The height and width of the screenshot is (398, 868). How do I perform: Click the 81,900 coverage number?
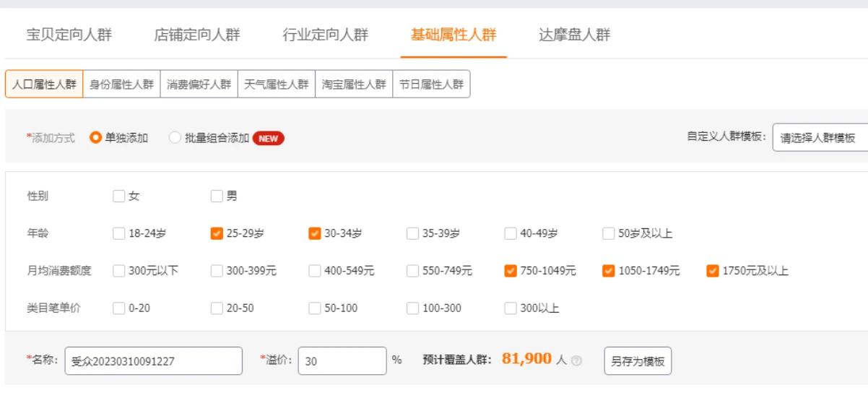(x=527, y=360)
